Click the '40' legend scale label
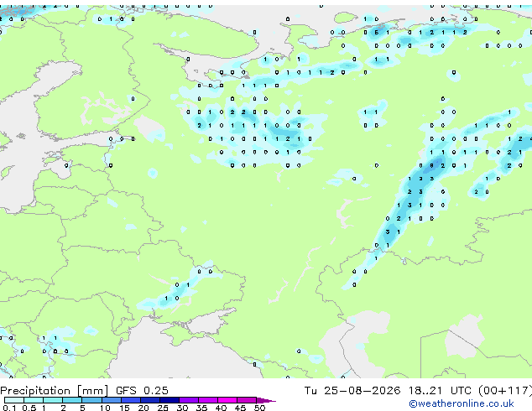 221,408
